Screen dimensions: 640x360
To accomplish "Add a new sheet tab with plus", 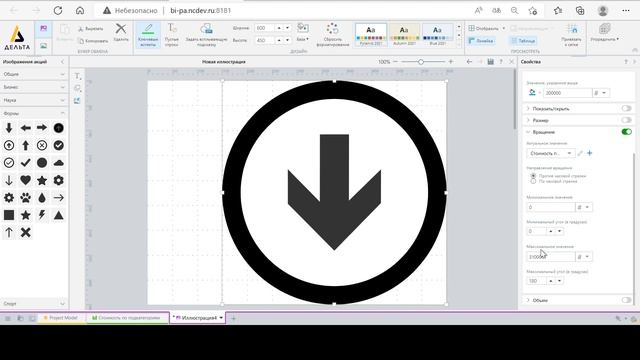I will (233, 318).
